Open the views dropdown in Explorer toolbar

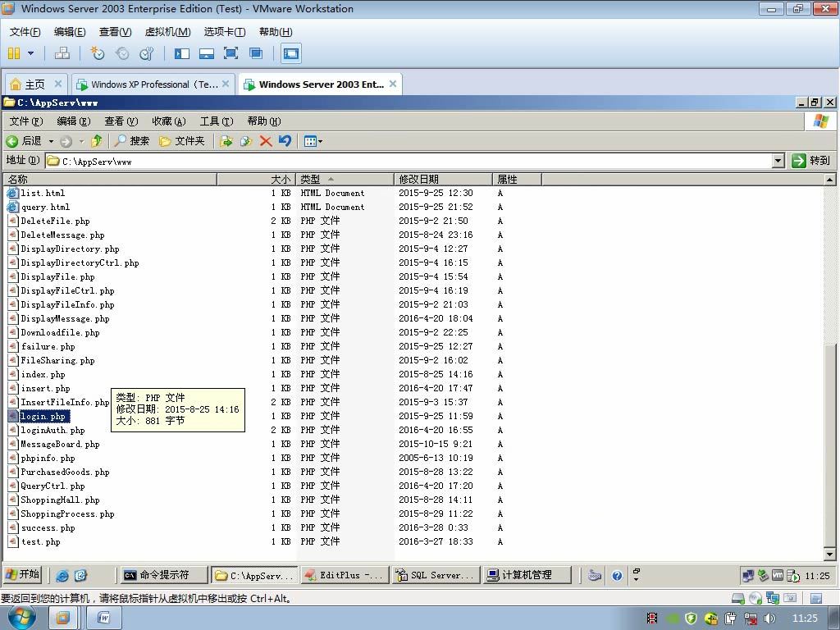(313, 141)
